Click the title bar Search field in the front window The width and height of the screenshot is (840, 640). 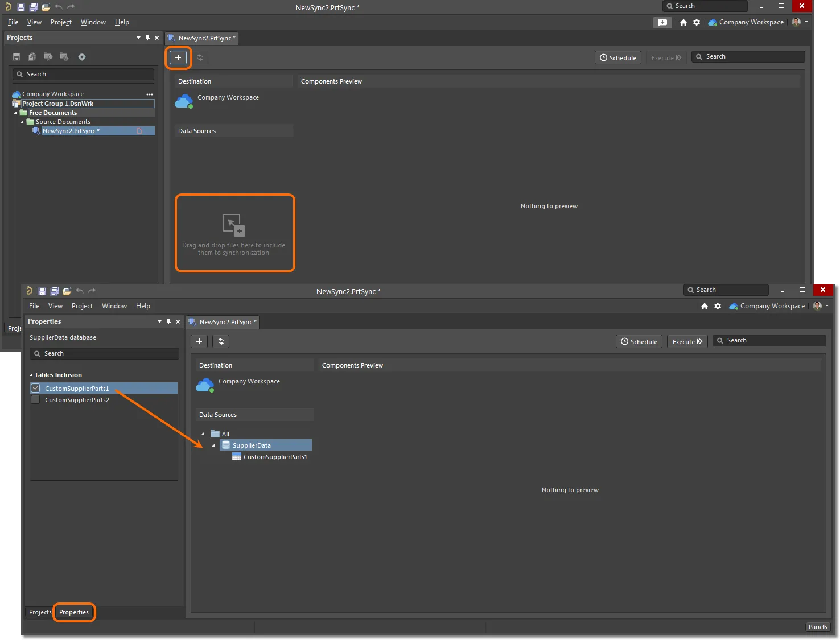726,290
